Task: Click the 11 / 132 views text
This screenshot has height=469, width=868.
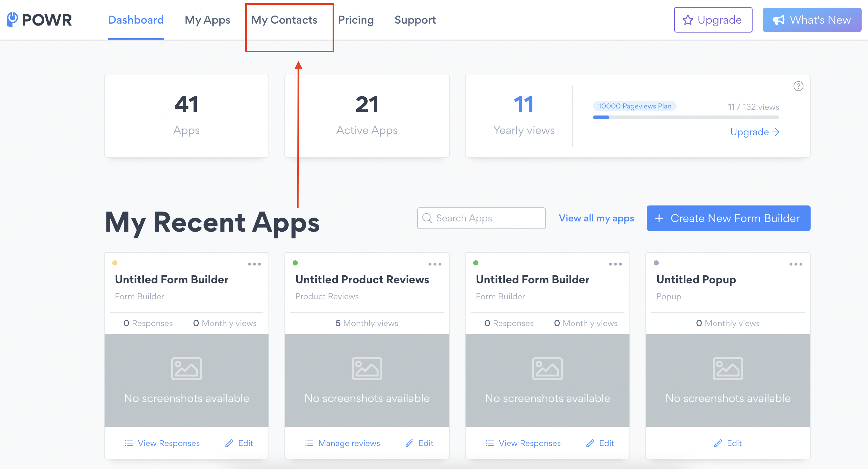Action: pyautogui.click(x=753, y=107)
